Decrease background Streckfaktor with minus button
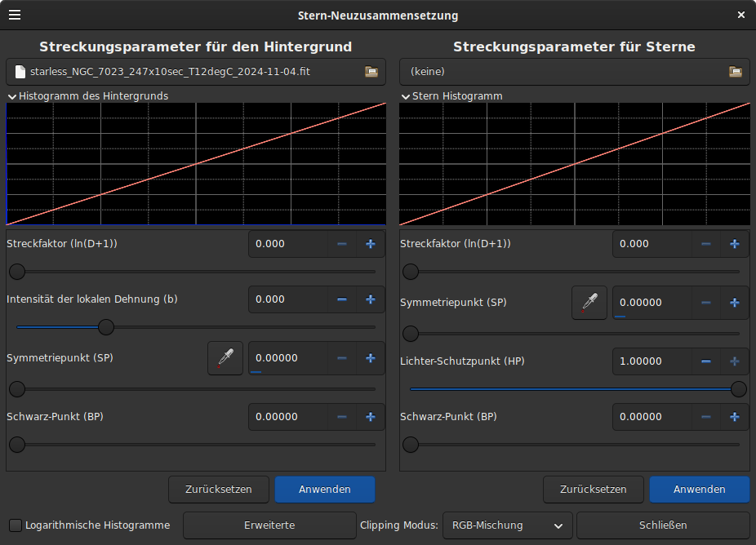Screen dimensions: 756x545 (x=341, y=244)
